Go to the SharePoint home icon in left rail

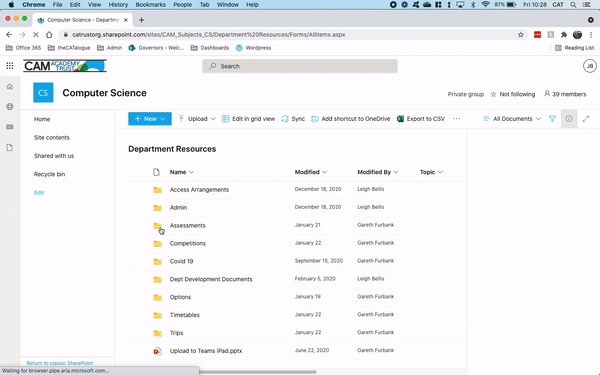click(10, 86)
